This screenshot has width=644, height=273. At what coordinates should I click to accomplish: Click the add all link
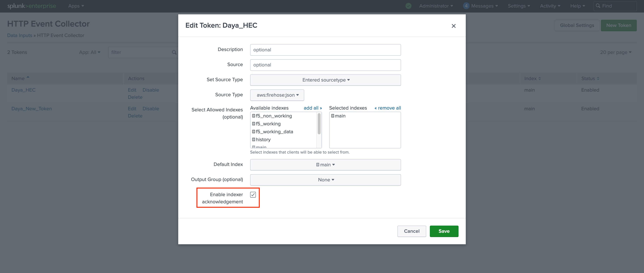(x=312, y=108)
